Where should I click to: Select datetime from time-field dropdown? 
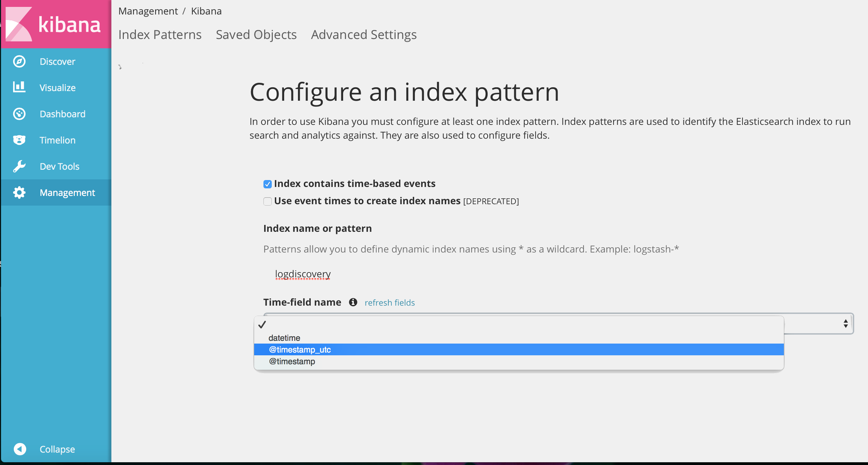click(284, 338)
